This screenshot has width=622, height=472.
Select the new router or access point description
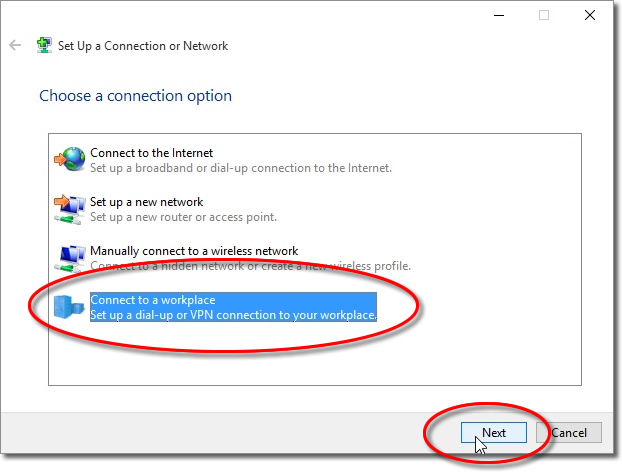click(x=183, y=217)
